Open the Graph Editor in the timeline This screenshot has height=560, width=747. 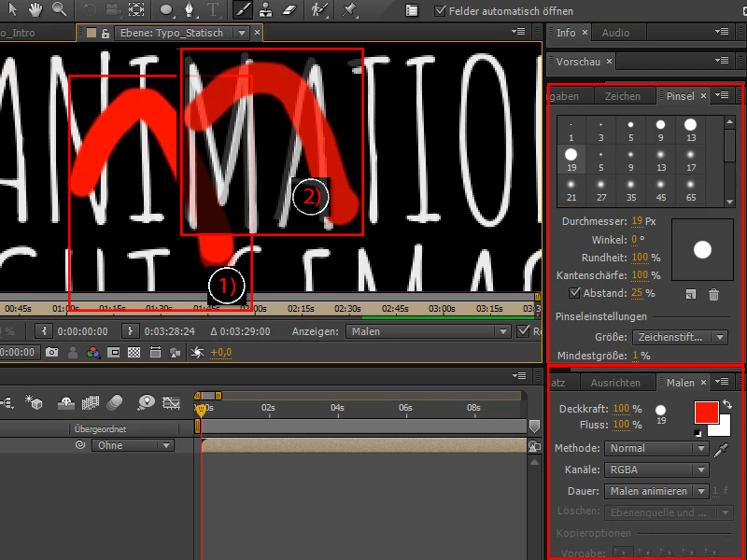click(x=172, y=403)
